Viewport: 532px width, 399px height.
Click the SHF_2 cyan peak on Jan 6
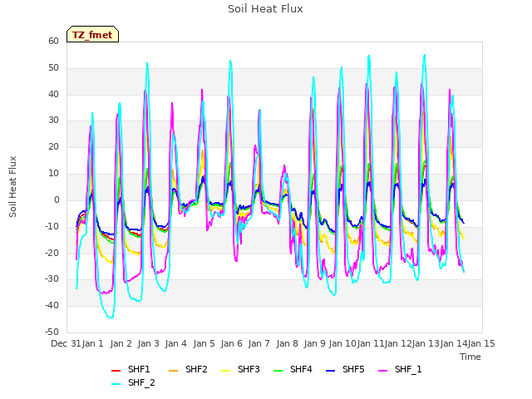coord(230,61)
